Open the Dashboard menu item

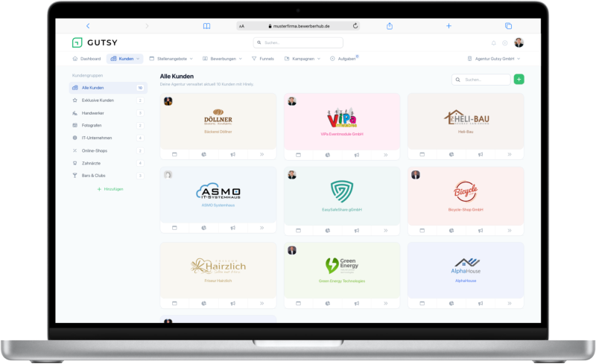(x=86, y=59)
